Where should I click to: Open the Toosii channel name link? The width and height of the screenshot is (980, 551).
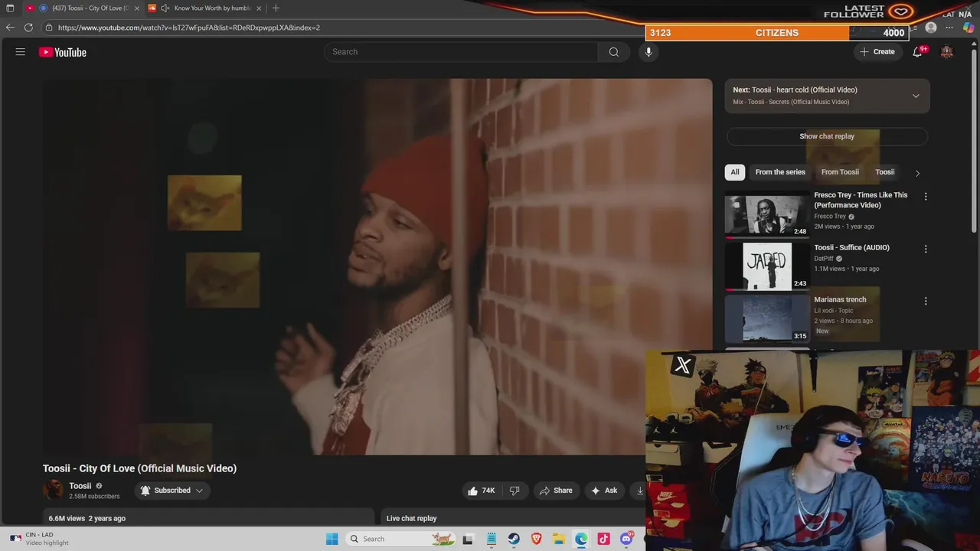pyautogui.click(x=80, y=486)
